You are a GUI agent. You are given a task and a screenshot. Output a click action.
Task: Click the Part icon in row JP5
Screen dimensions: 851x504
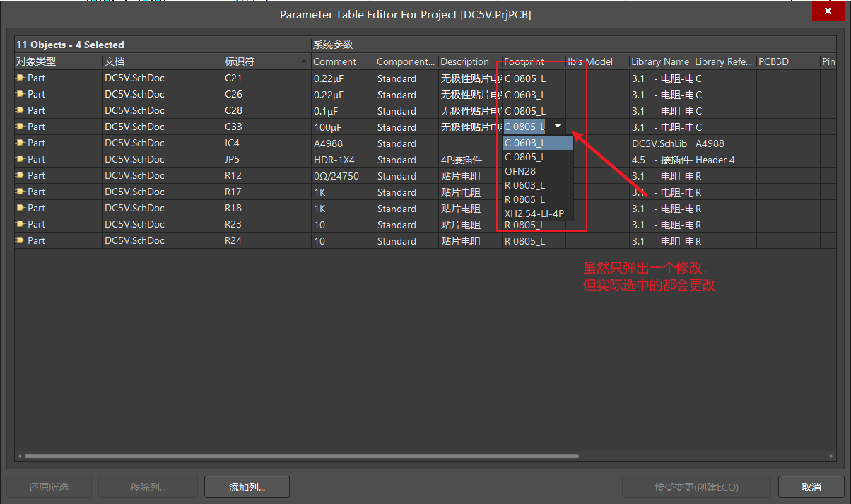coord(20,159)
